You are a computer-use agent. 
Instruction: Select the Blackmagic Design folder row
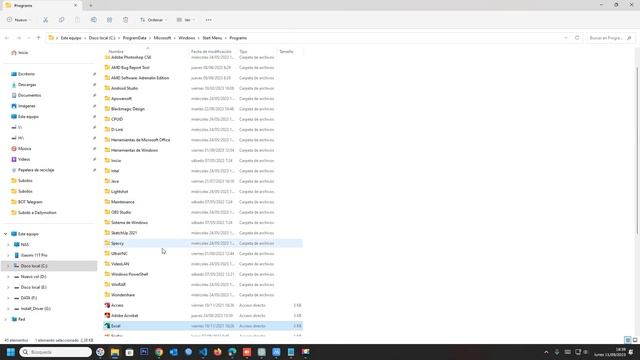coord(202,109)
